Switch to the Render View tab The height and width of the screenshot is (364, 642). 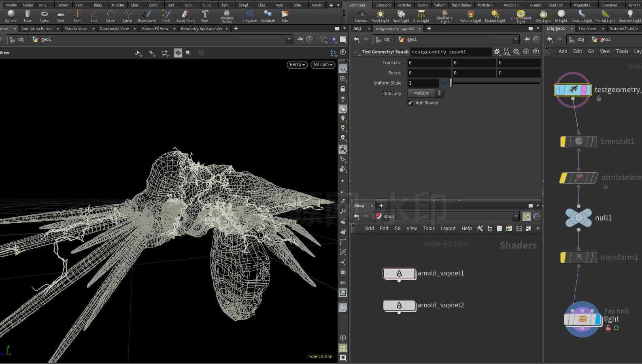pyautogui.click(x=75, y=29)
